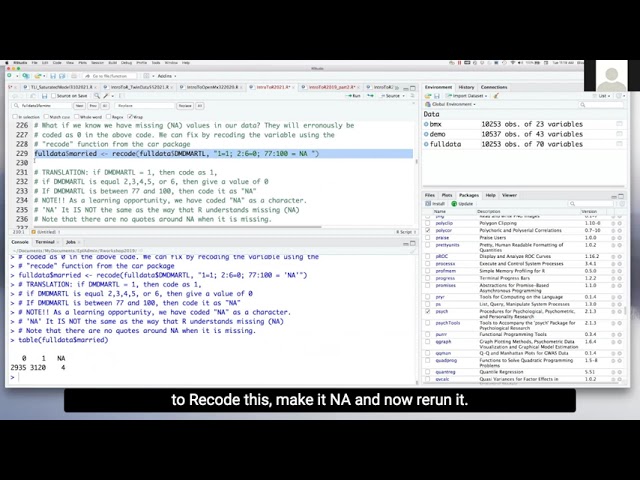Click the Prev find button
This screenshot has width=640, height=480.
(x=93, y=106)
